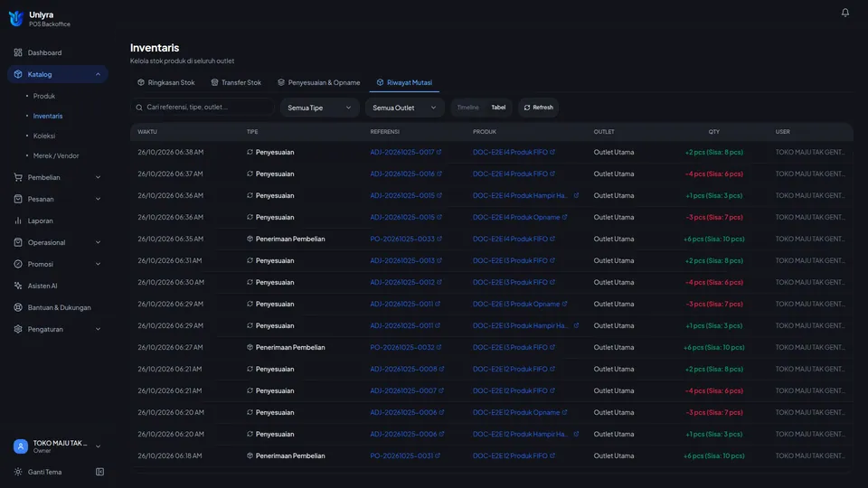
Task: Click the quantity in the 06:27 AM row
Action: pos(714,347)
